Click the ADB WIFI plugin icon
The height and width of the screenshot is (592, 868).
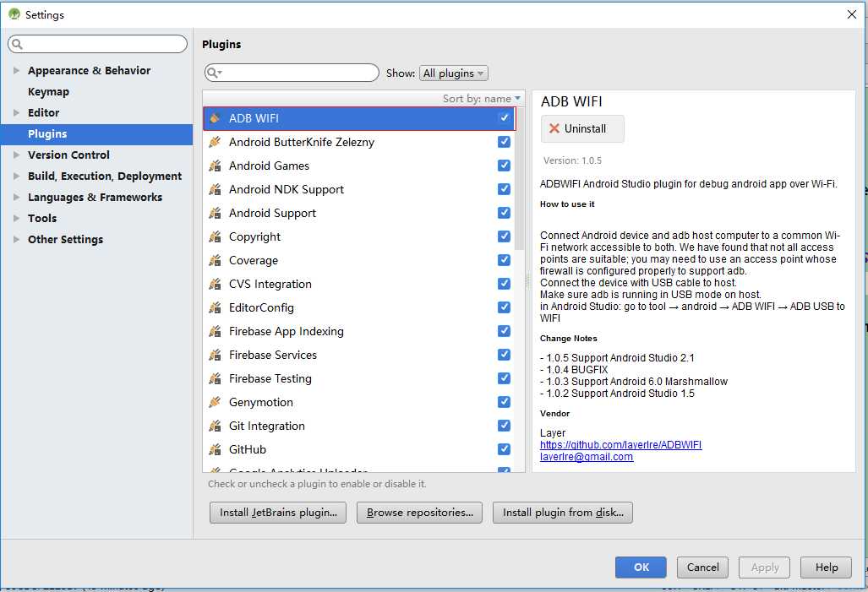(215, 118)
